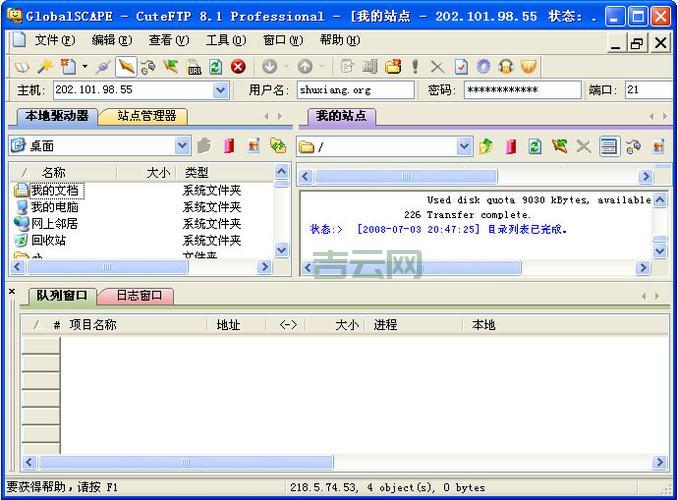Click the password input field
The height and width of the screenshot is (500, 678).
click(522, 90)
